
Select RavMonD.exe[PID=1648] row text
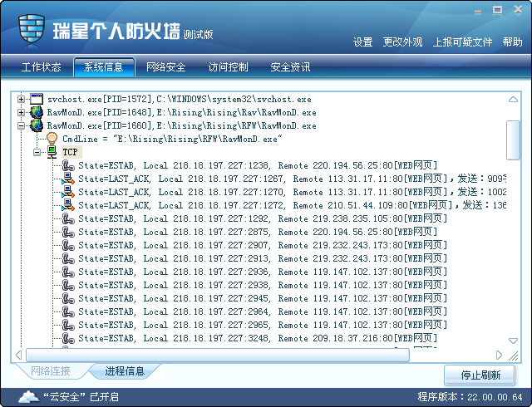tap(181, 112)
